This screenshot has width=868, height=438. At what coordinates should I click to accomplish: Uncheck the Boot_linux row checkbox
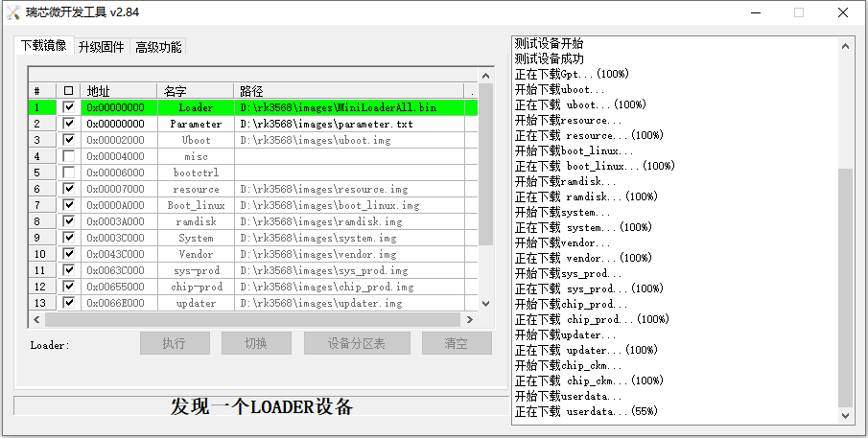click(69, 204)
